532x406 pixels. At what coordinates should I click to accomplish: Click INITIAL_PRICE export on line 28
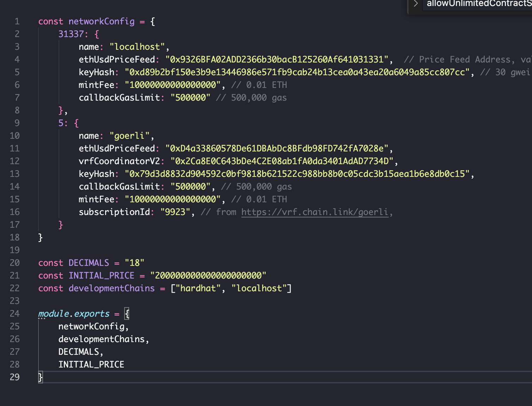coord(91,365)
